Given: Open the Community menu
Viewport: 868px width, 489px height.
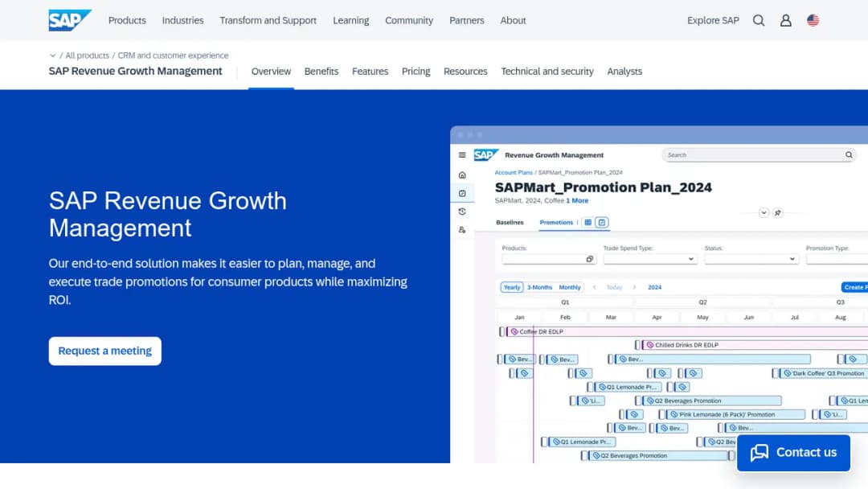Looking at the screenshot, I should 409,20.
